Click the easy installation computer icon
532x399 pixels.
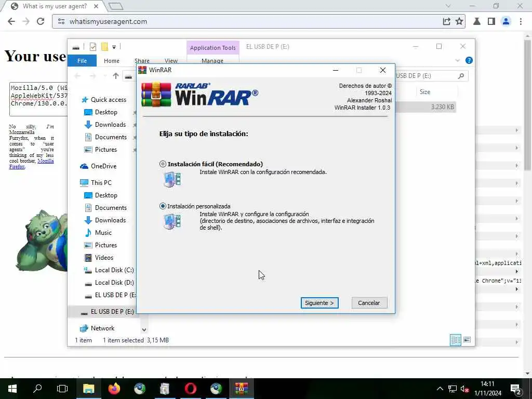click(172, 179)
